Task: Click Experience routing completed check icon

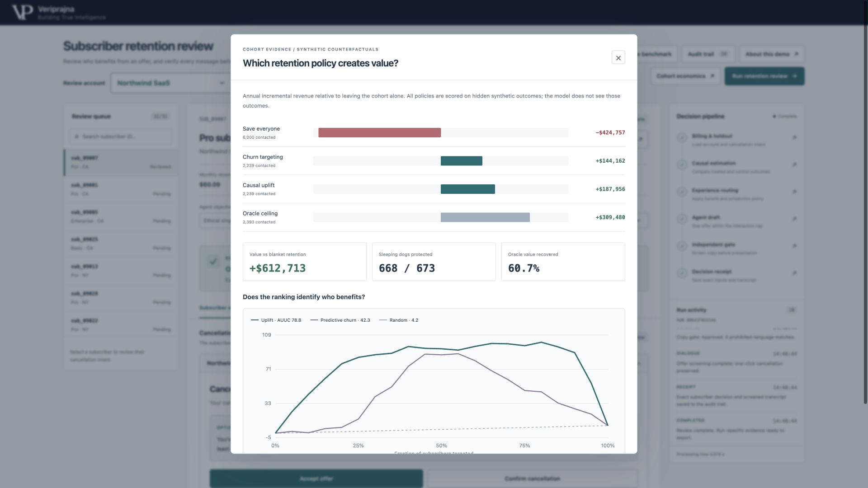Action: pyautogui.click(x=682, y=192)
